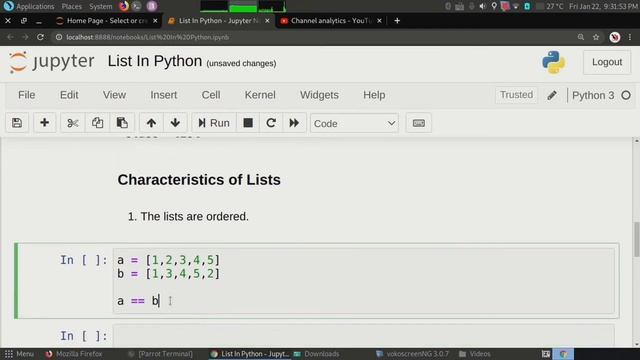
Task: Click the empty code cell below
Action: [x=363, y=336]
